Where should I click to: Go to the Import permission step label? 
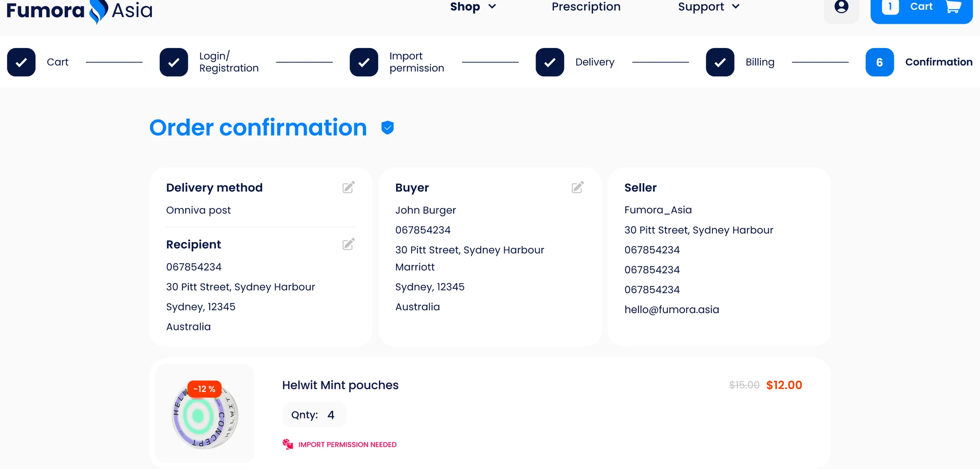point(417,62)
